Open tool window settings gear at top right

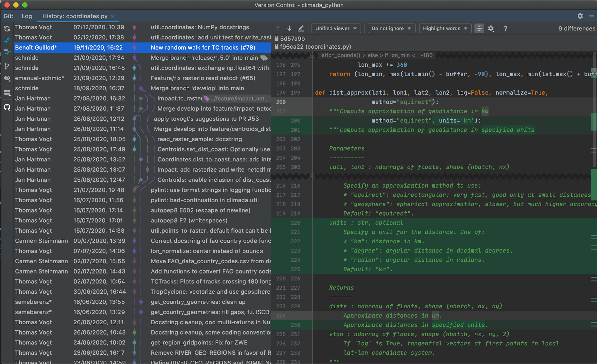tap(580, 16)
